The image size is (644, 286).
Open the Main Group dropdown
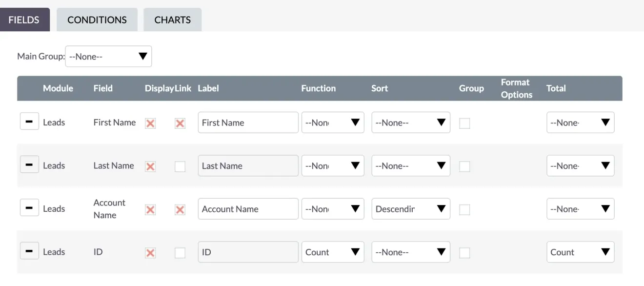(x=108, y=56)
